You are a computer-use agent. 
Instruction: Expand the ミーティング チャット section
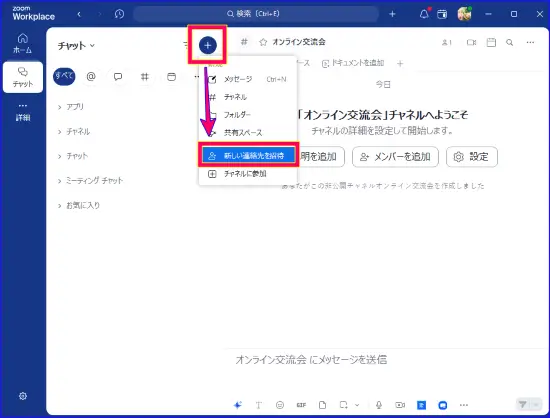pyautogui.click(x=90, y=181)
